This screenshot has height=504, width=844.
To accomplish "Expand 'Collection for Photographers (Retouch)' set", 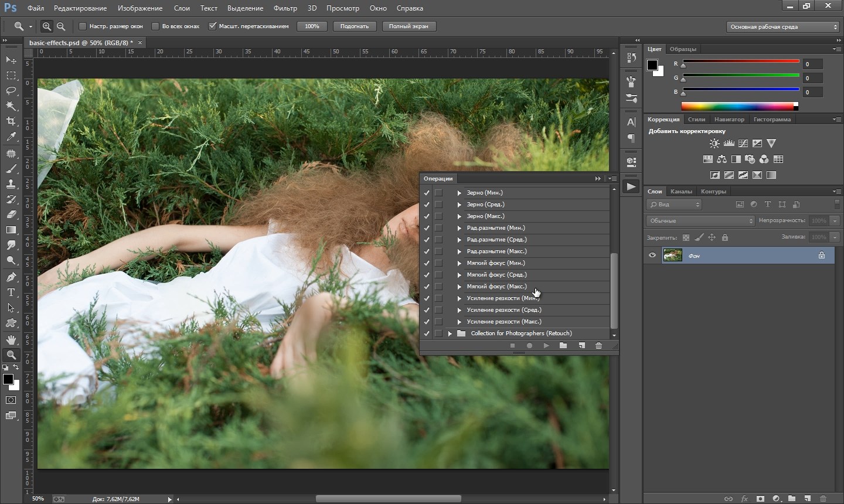I will click(x=450, y=333).
